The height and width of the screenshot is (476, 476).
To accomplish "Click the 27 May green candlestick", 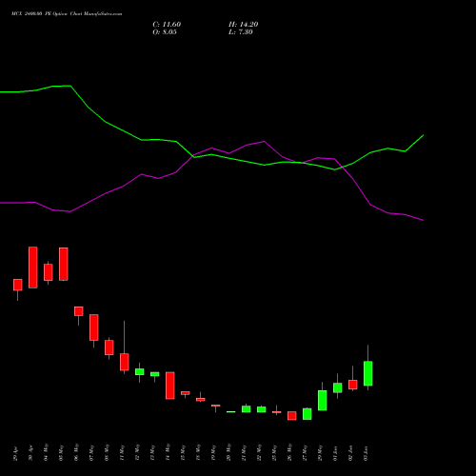I will click(307, 414).
